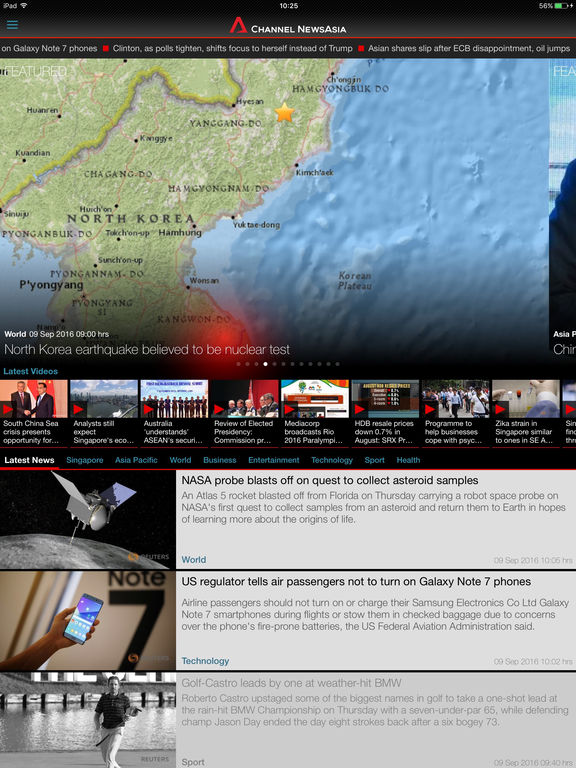This screenshot has width=576, height=768.
Task: Play the Review of Elected Presidency video
Action: coord(244,412)
